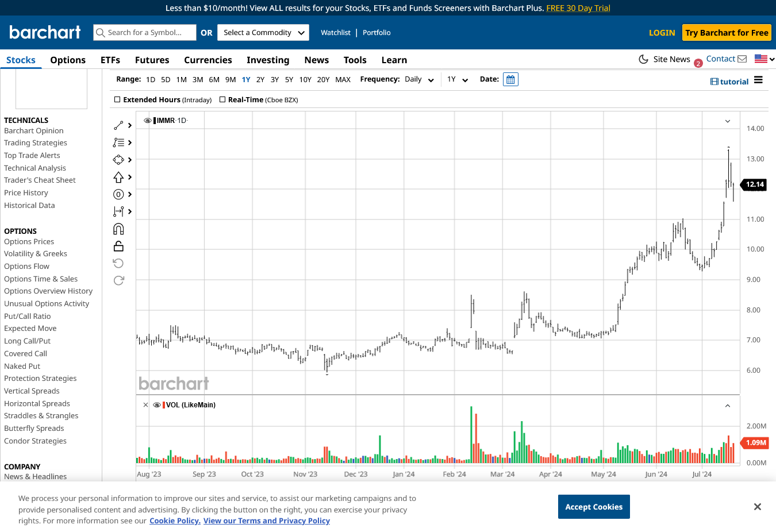Collapse the volume pane chevron
This screenshot has width=776, height=532.
click(x=728, y=406)
